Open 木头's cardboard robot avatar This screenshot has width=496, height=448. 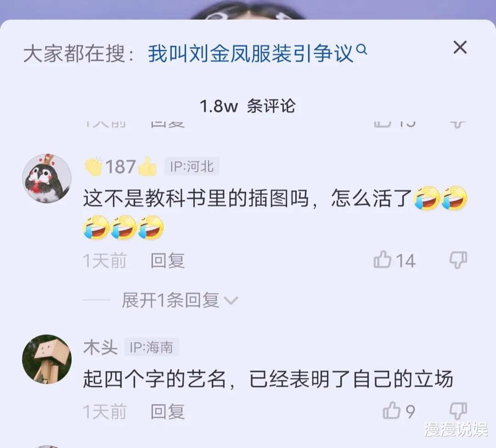coord(47,359)
